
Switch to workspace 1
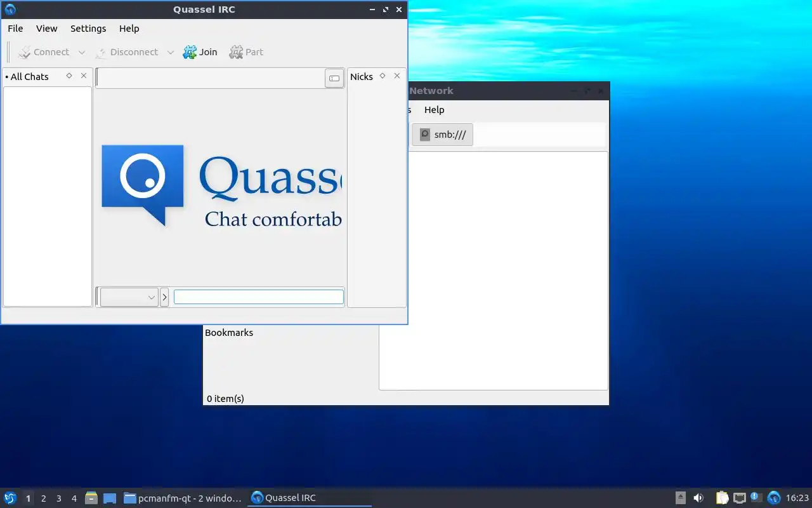28,498
